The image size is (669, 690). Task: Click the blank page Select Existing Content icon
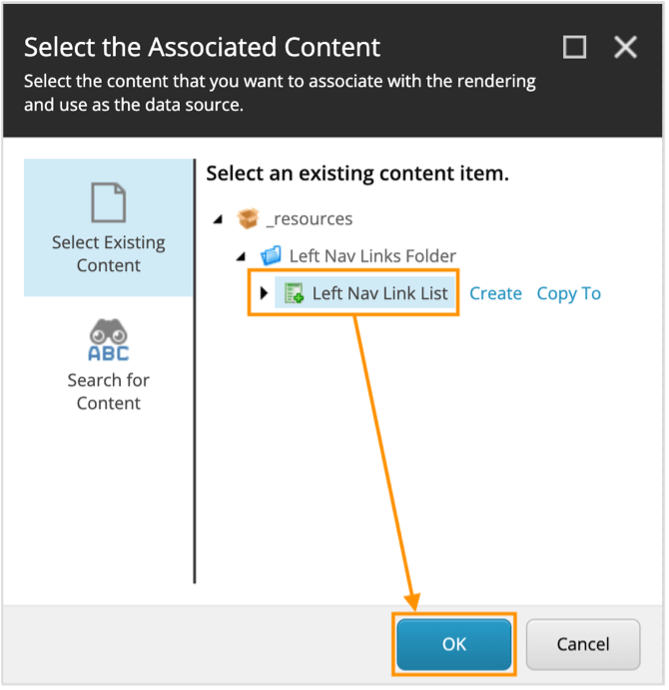pos(108,203)
